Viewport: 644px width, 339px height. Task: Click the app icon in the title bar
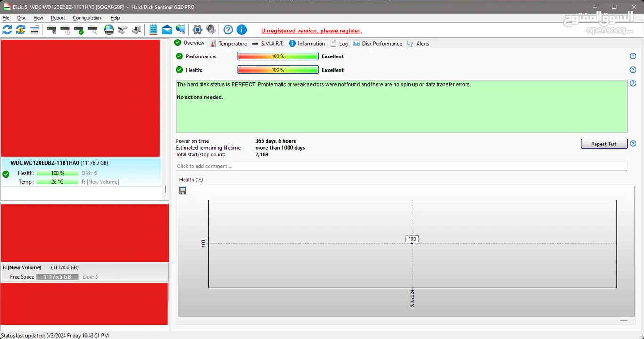tap(7, 7)
